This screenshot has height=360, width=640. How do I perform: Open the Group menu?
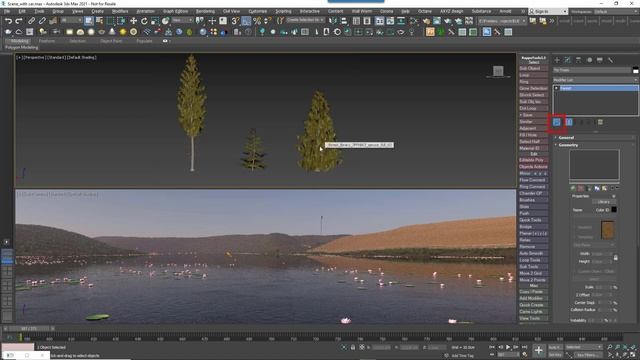[58, 11]
